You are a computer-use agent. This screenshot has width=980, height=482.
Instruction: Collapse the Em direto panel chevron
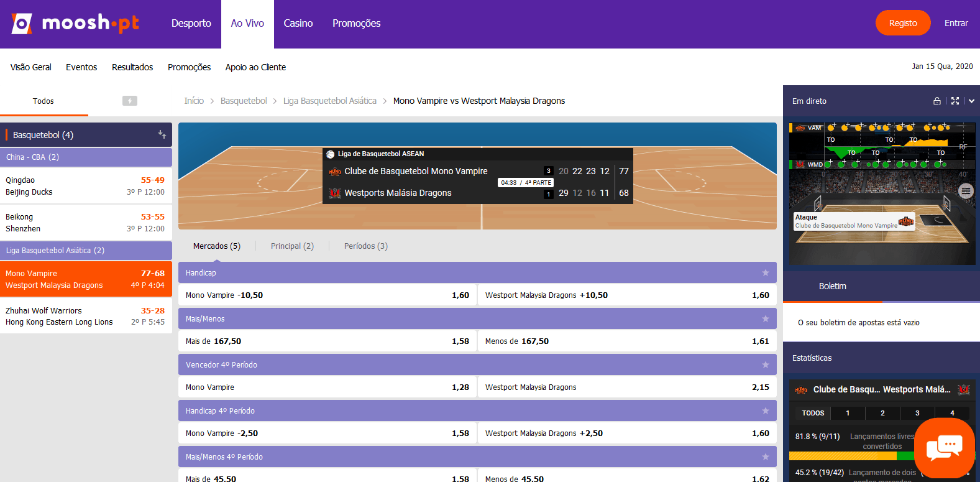pyautogui.click(x=971, y=101)
